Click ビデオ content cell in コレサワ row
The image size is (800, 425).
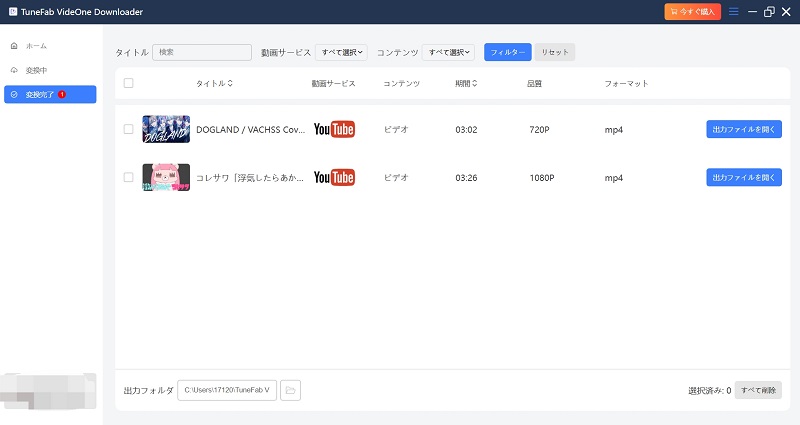coord(396,178)
